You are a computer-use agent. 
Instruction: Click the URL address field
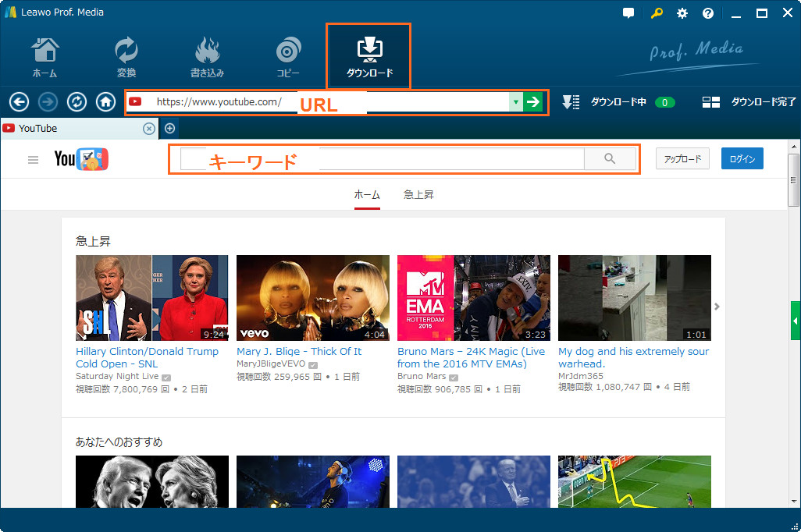pyautogui.click(x=326, y=101)
